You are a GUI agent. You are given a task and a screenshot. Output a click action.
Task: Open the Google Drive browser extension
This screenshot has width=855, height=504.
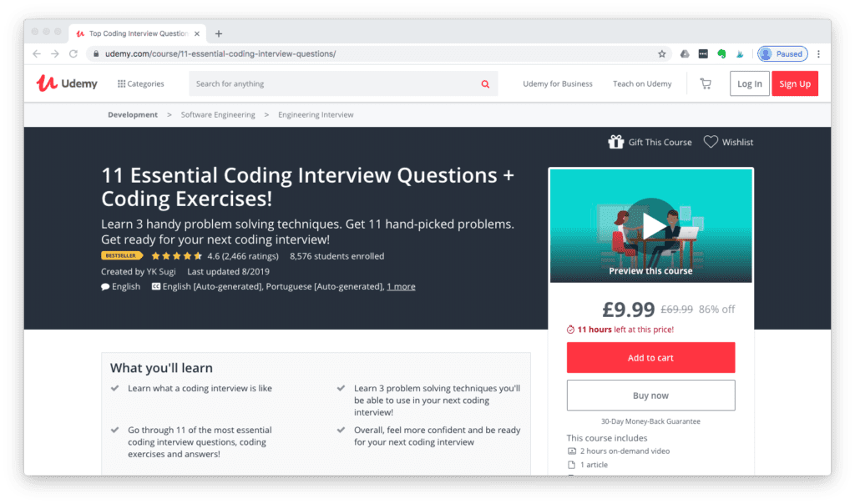point(685,53)
